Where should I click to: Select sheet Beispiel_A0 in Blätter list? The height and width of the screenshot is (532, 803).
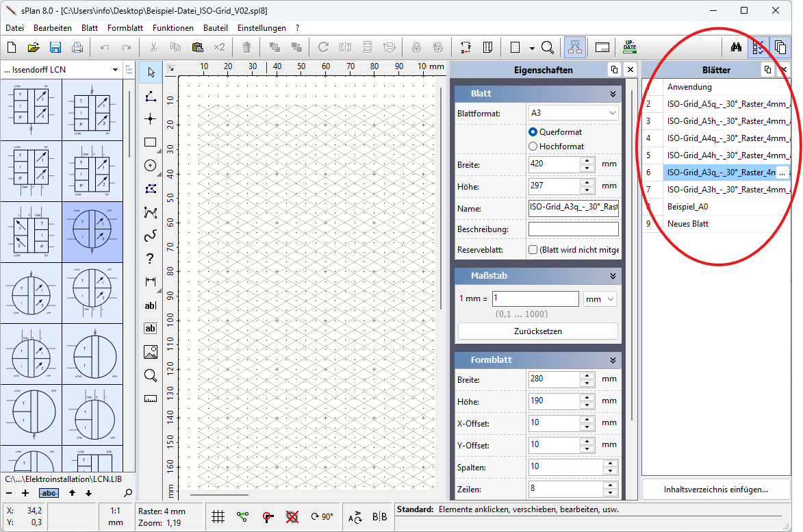(x=687, y=207)
